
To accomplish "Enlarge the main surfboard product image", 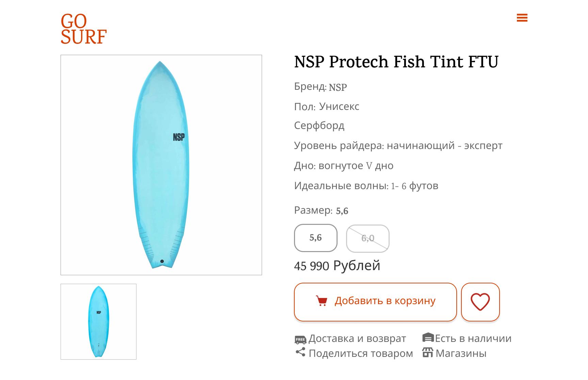I will point(161,165).
